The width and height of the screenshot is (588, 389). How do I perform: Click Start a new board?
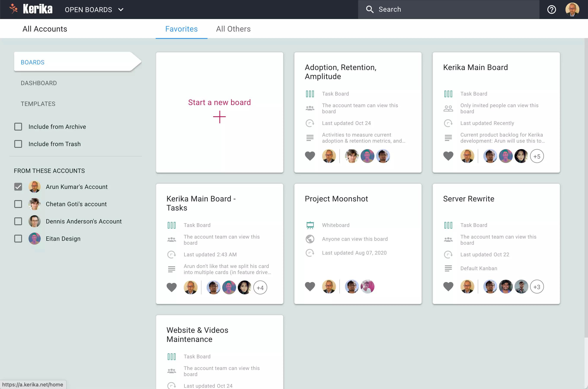(219, 102)
